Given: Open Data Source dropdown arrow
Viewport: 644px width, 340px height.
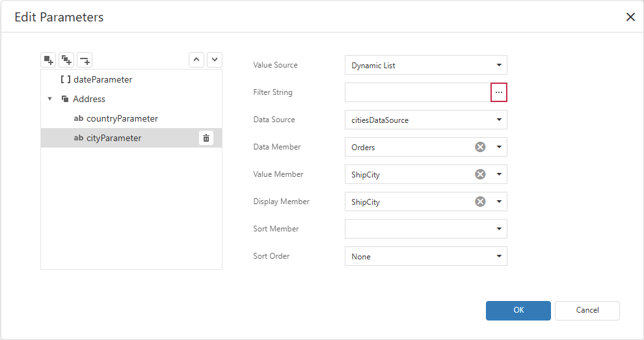Looking at the screenshot, I should click(498, 120).
